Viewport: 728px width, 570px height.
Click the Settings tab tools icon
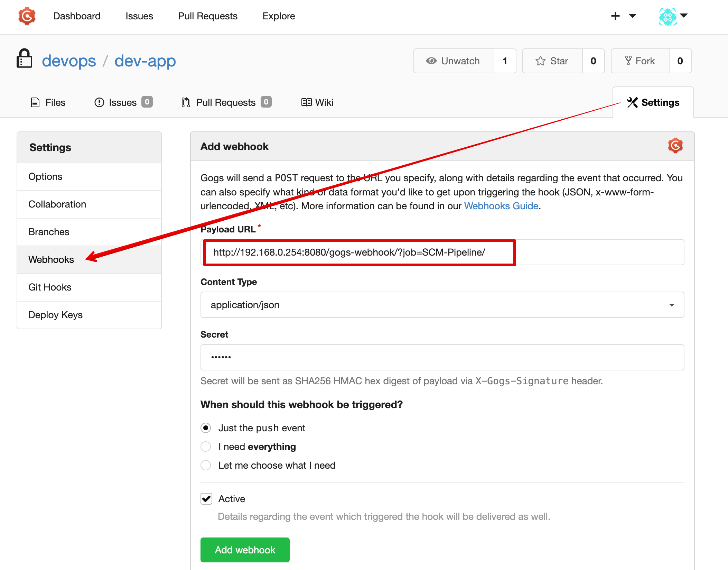pos(632,102)
